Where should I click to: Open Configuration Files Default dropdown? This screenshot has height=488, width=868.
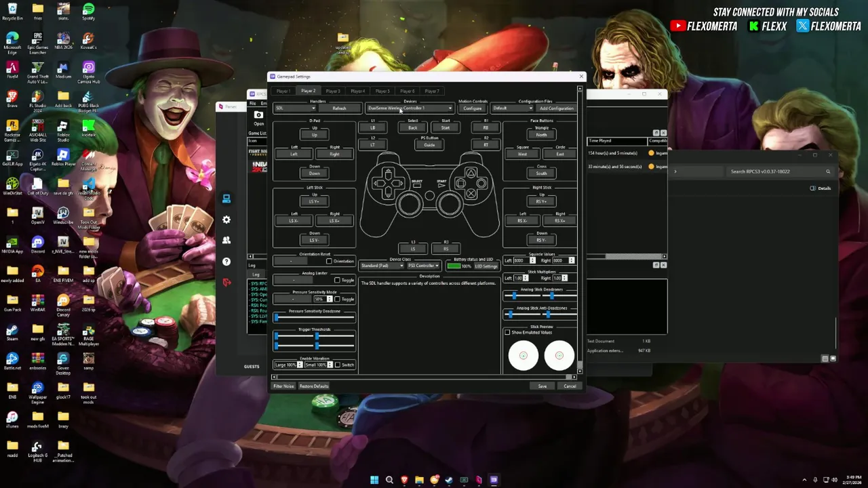point(512,108)
